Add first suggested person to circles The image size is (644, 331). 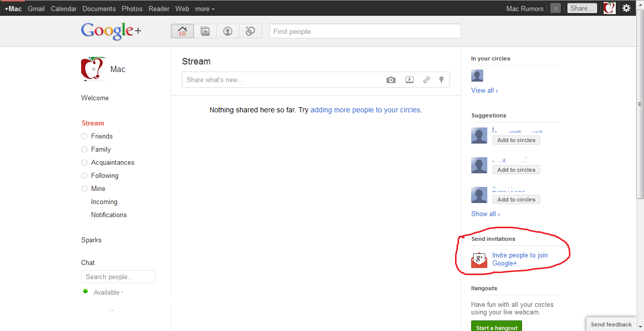(x=517, y=140)
